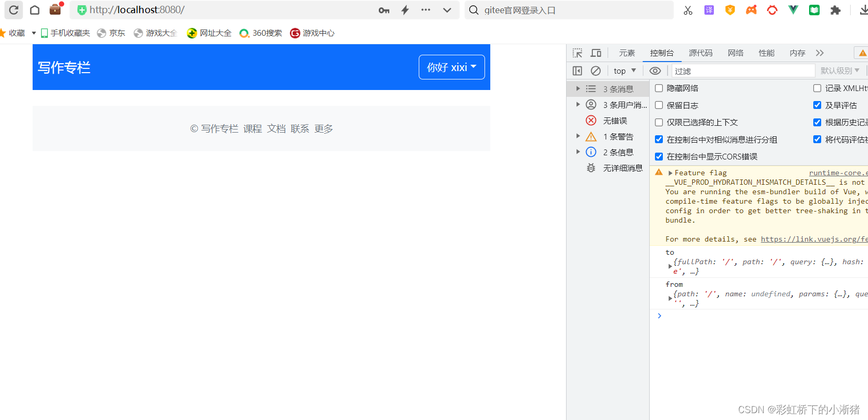
Task: Open the downloads arrow icon
Action: pyautogui.click(x=863, y=10)
